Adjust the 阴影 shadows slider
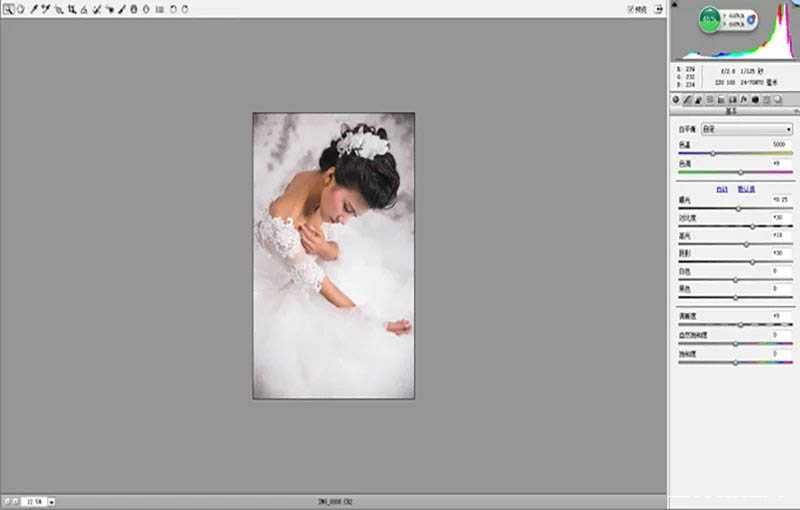This screenshot has height=510, width=800. pos(752,262)
